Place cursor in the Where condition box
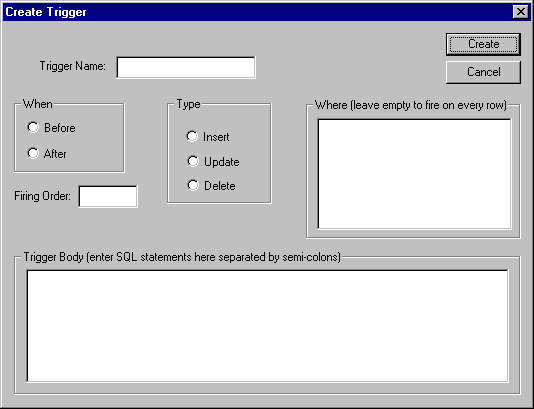 coord(414,174)
